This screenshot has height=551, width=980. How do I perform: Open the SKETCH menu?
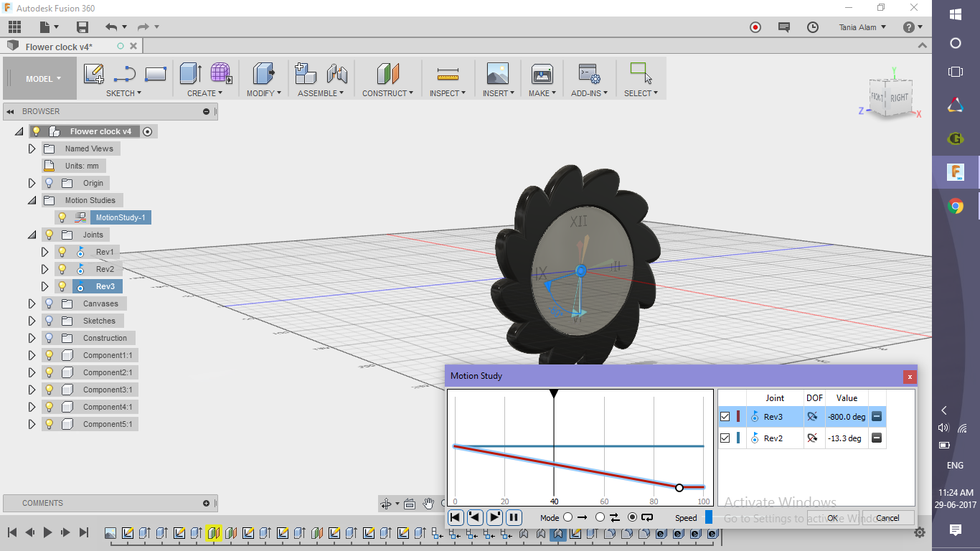[x=123, y=93]
